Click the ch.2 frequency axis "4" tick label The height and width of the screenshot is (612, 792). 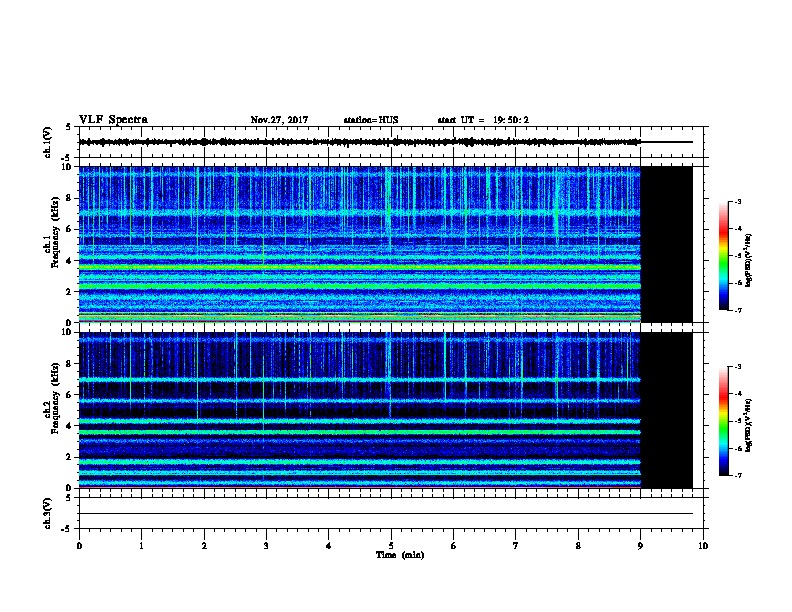(x=70, y=426)
